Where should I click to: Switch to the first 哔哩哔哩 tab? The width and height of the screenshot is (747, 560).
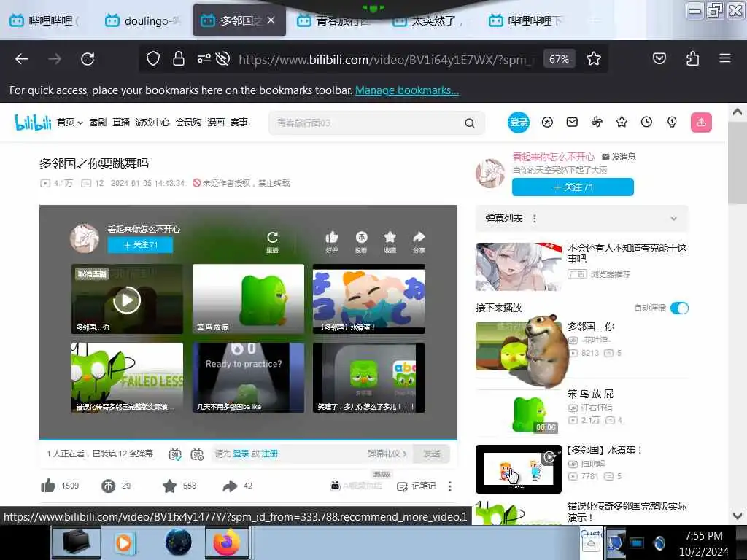[44, 21]
